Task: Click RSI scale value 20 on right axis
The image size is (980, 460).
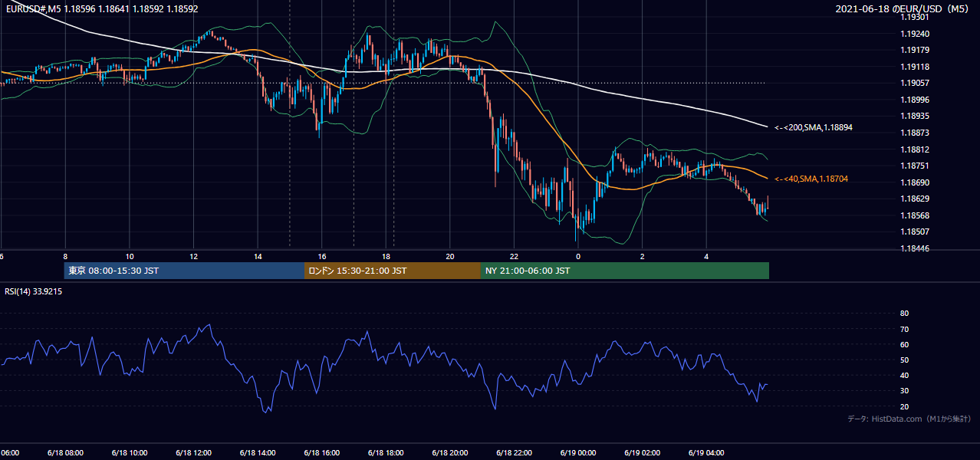Action: click(x=904, y=406)
